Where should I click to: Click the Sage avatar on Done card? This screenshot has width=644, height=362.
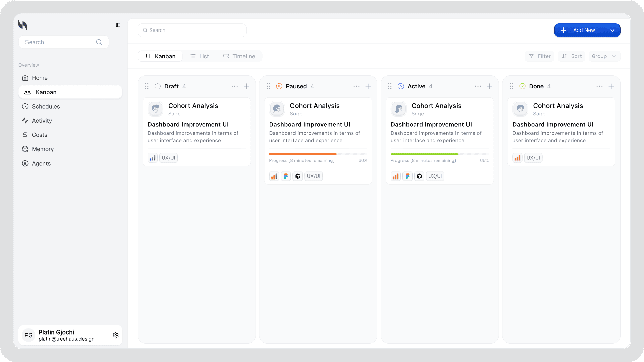520,109
